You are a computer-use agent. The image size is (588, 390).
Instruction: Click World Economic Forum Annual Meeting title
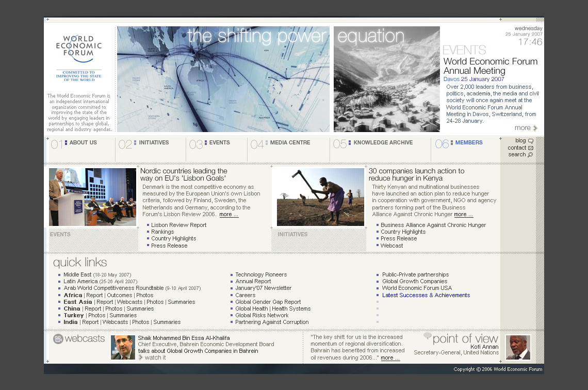click(x=491, y=66)
